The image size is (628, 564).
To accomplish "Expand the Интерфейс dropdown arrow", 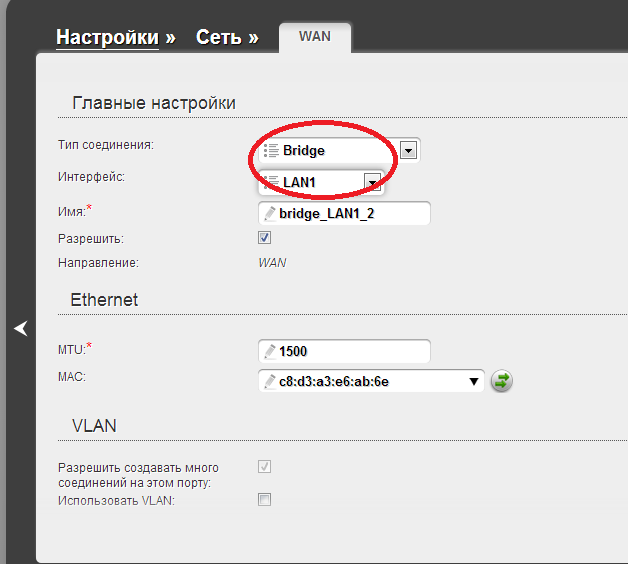I will [372, 181].
